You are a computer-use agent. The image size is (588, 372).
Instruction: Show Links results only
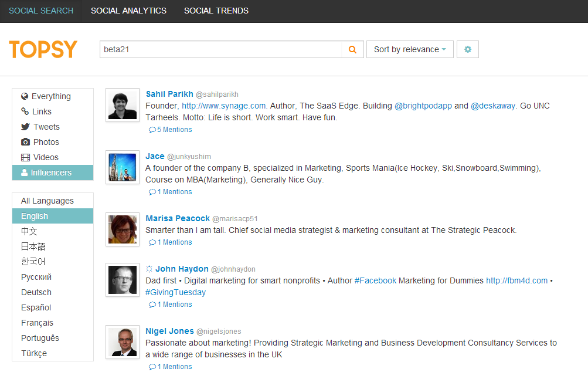pos(42,111)
